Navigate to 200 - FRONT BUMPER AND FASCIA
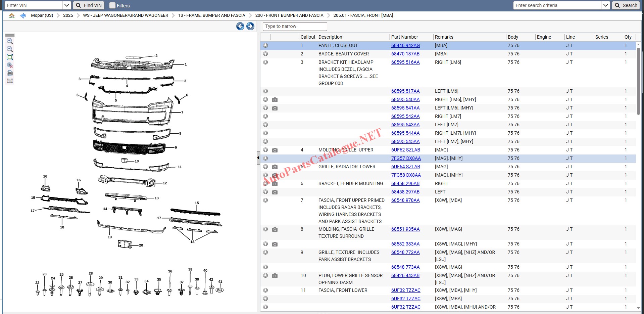Image resolution: width=644 pixels, height=314 pixels. coord(289,15)
